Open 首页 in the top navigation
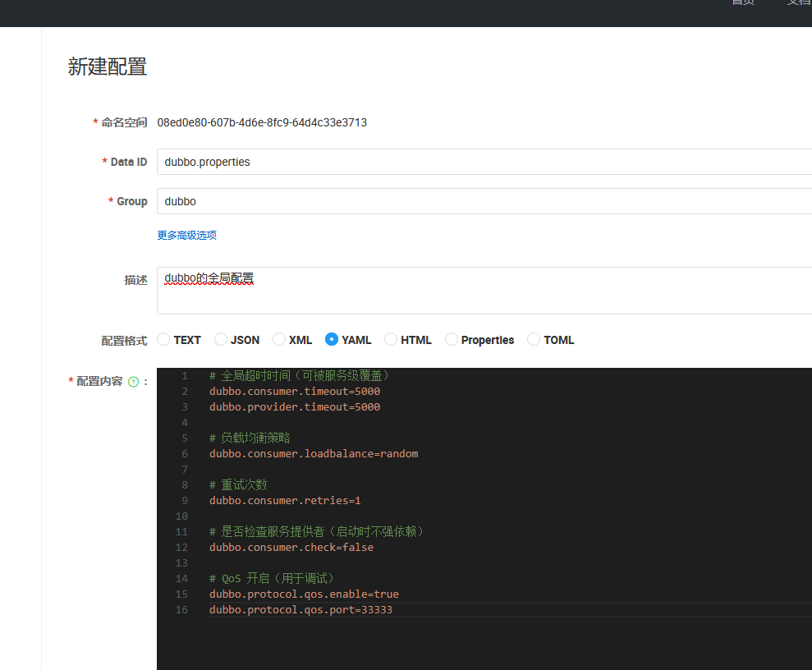The image size is (812, 670). [743, 2]
